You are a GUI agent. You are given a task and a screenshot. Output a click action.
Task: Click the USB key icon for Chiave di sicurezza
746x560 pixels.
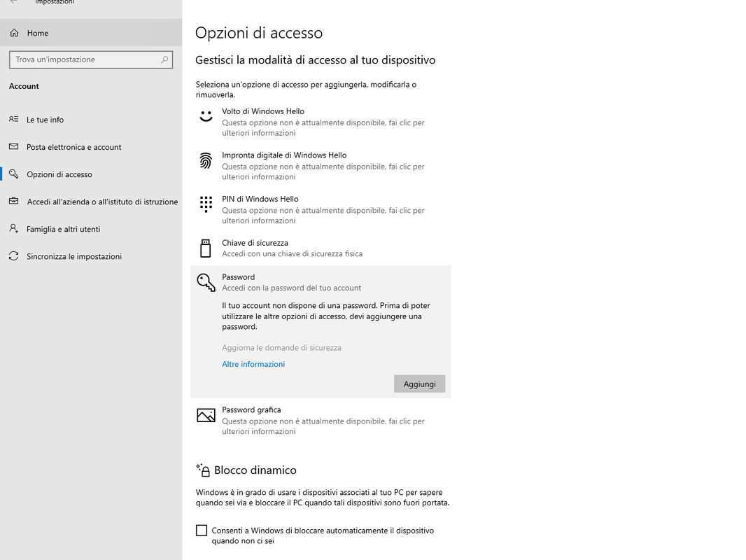point(206,248)
